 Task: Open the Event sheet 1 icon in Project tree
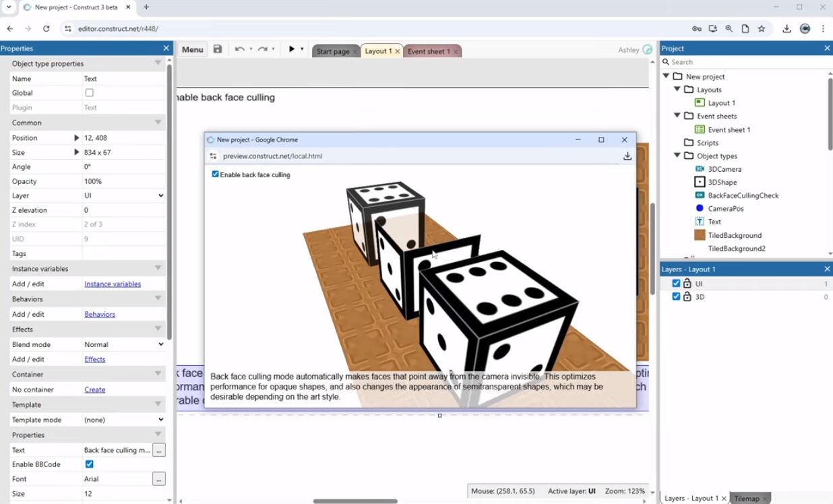pyautogui.click(x=700, y=129)
